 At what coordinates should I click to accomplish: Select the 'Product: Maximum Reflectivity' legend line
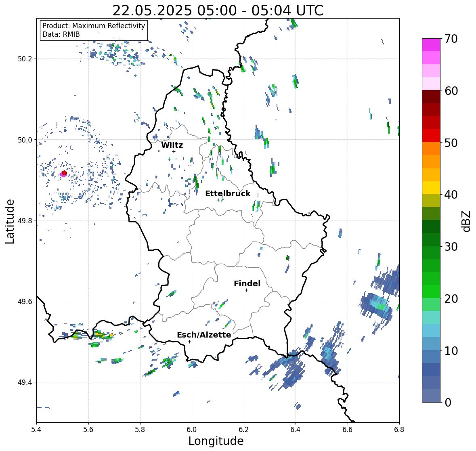point(94,26)
